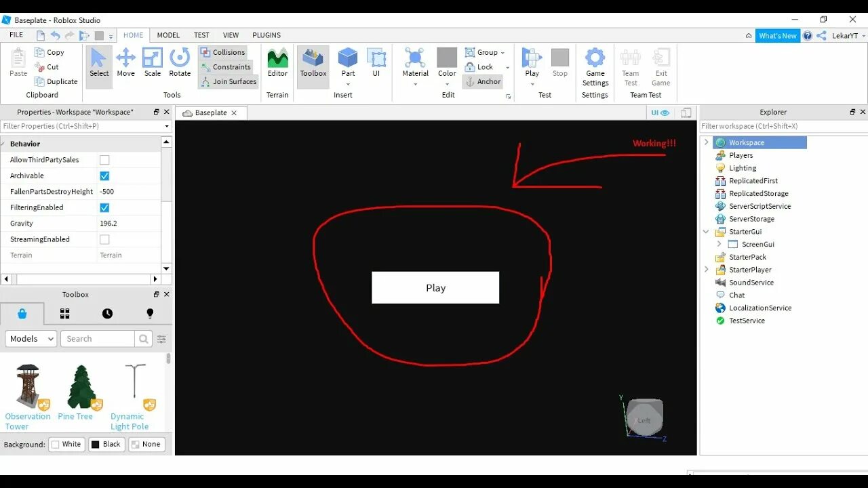Image resolution: width=868 pixels, height=488 pixels.
Task: Open Toolbox filter options icon
Action: (161, 339)
